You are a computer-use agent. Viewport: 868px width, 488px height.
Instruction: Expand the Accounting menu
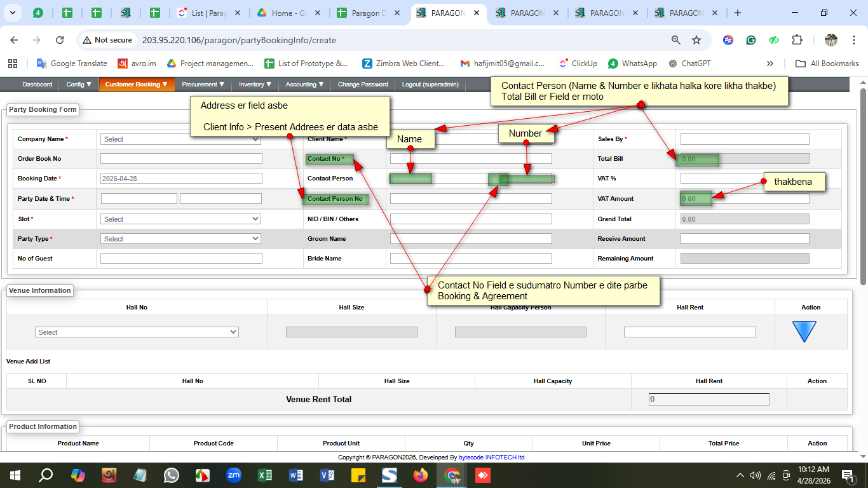304,85
